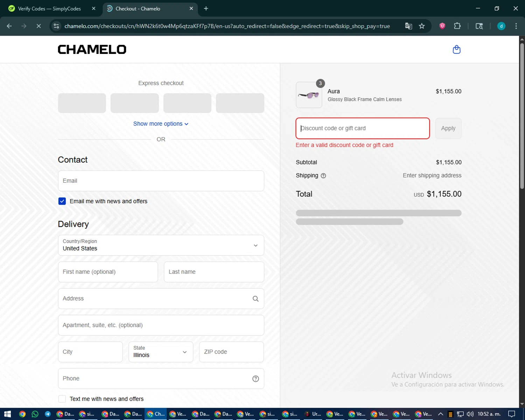Click the site information icon in address bar
This screenshot has width=525, height=420.
[x=56, y=26]
